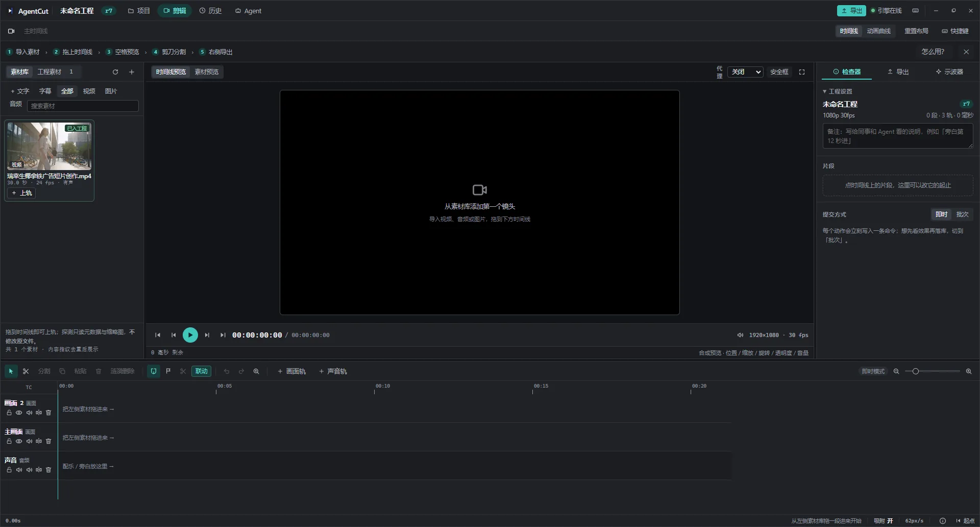The image size is (980, 527).
Task: Jump to timeline end in playback controls
Action: [223, 335]
